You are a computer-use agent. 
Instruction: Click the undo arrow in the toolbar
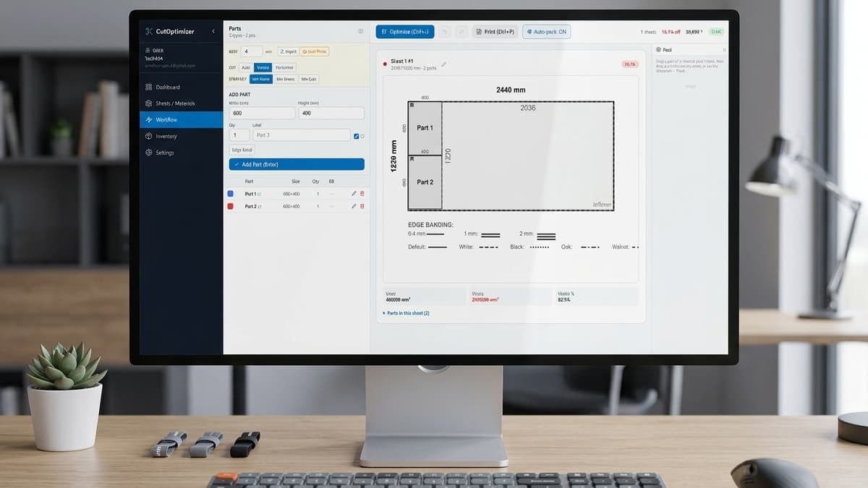[x=444, y=32]
